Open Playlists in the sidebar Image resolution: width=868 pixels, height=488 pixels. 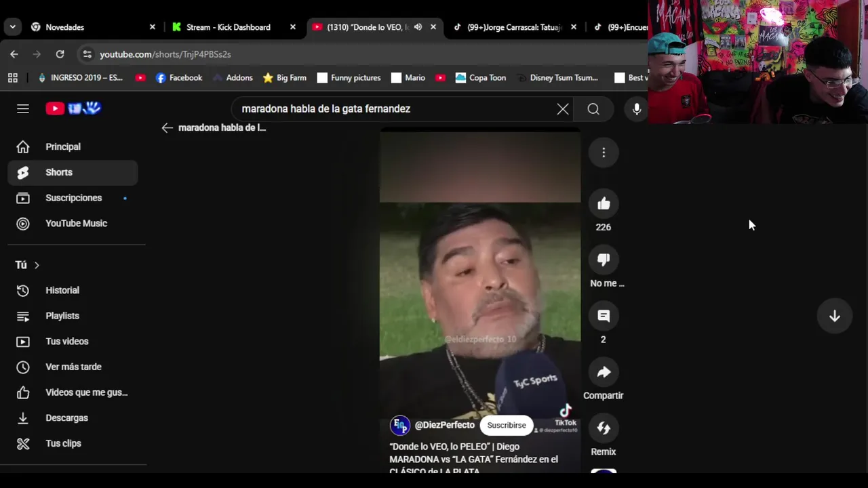[x=73, y=316]
